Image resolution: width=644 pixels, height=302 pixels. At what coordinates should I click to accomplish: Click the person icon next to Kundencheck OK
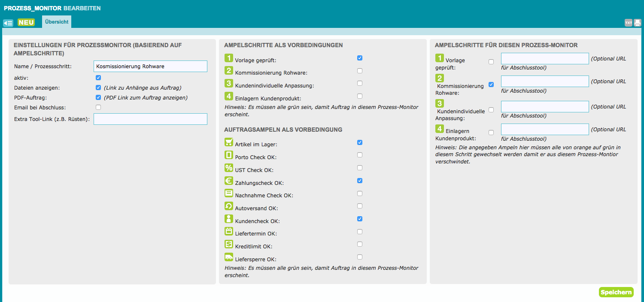tap(229, 219)
